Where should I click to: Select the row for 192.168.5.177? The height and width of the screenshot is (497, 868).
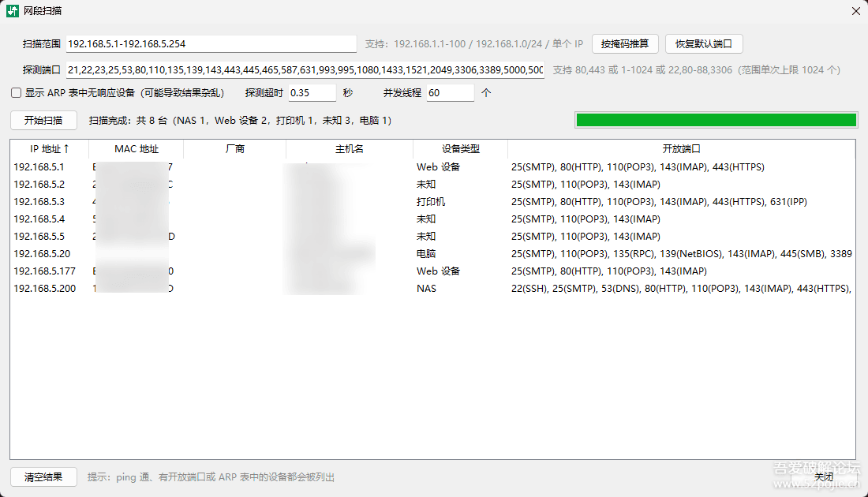(432, 271)
